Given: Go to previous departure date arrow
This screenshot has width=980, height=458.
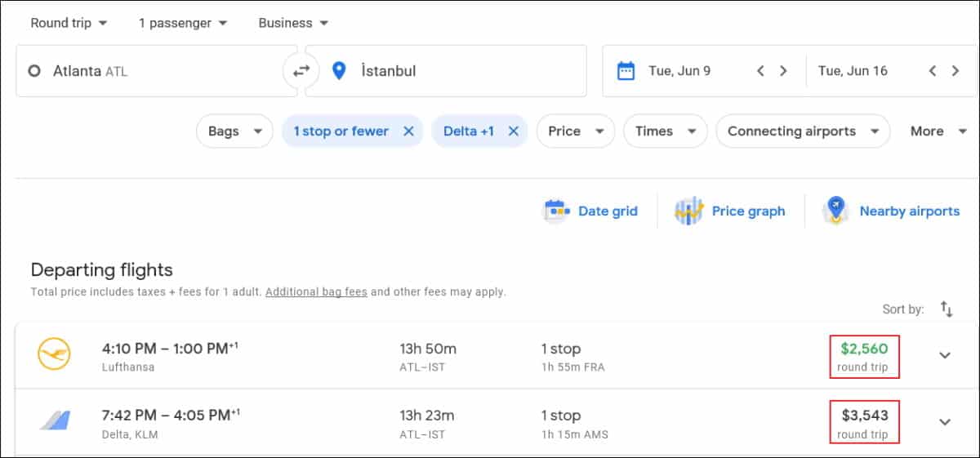Looking at the screenshot, I should [x=760, y=71].
